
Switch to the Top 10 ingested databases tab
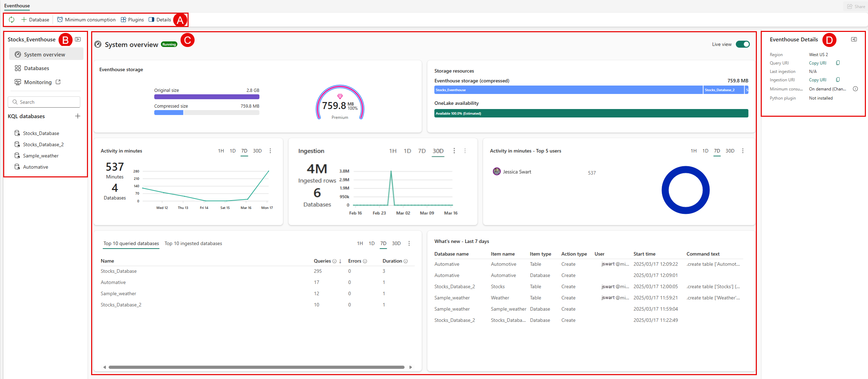(x=193, y=243)
